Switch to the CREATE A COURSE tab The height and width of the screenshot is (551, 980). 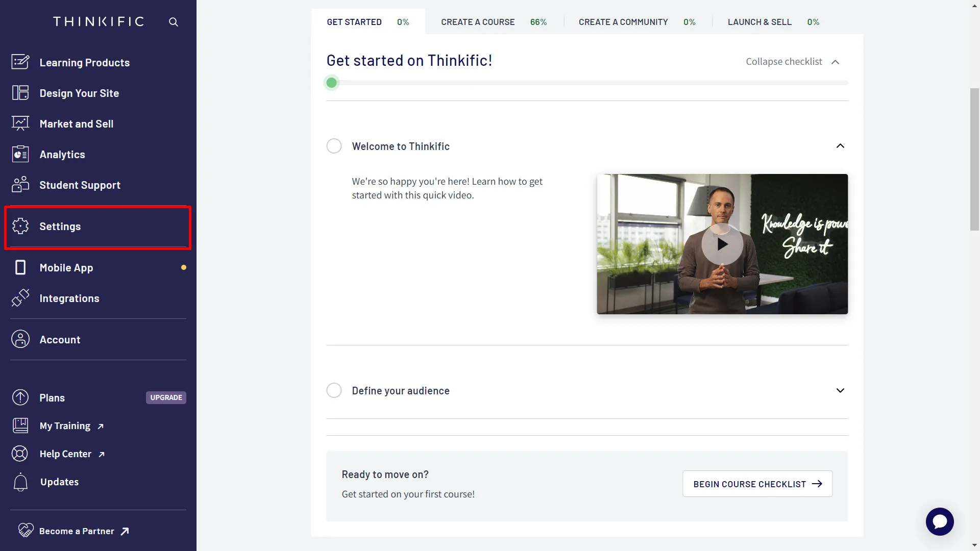click(x=478, y=21)
